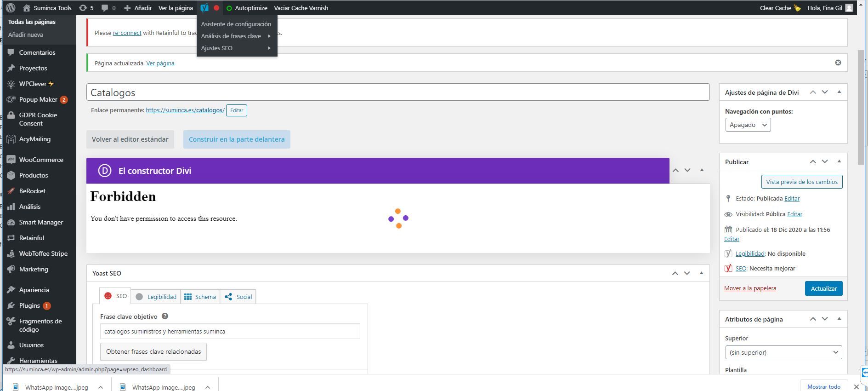
Task: Click Vaciar Cache Varnish
Action: point(301,8)
